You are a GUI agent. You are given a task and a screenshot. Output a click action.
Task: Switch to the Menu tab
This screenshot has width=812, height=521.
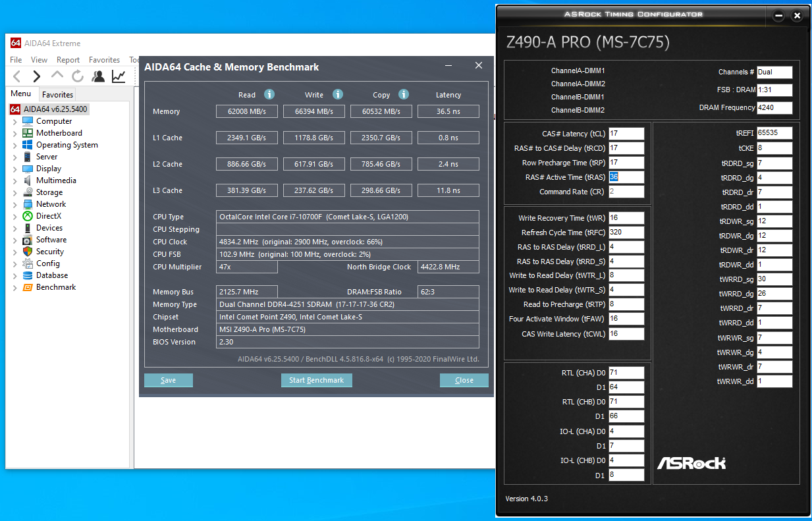pyautogui.click(x=20, y=94)
